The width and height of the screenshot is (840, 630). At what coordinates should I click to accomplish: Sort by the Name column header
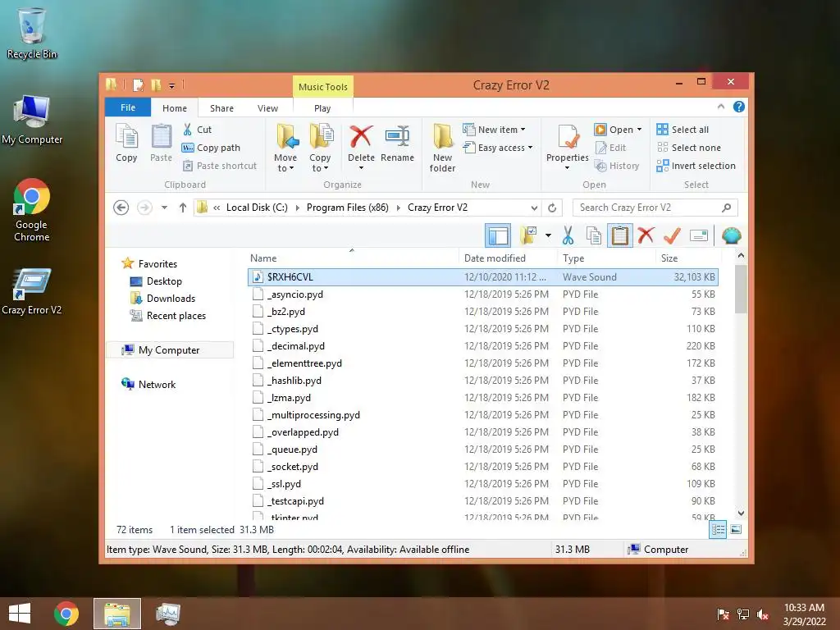(x=352, y=258)
